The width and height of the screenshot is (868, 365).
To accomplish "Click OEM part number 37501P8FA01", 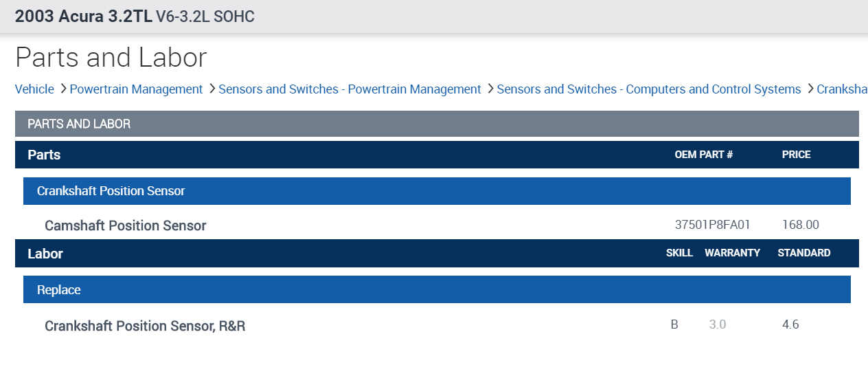I will point(713,225).
